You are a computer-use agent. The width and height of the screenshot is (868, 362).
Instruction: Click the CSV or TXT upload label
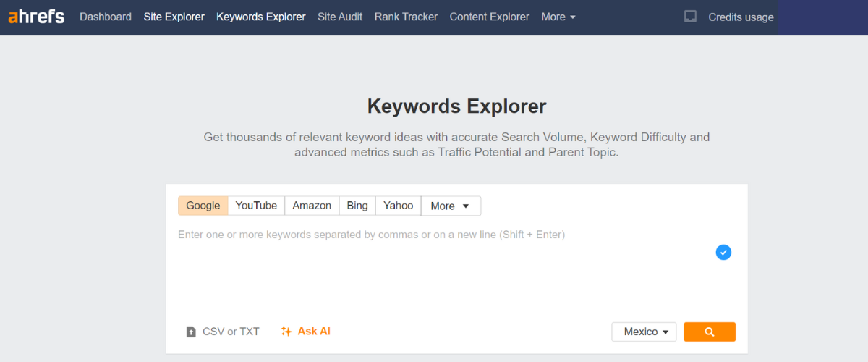click(x=231, y=332)
